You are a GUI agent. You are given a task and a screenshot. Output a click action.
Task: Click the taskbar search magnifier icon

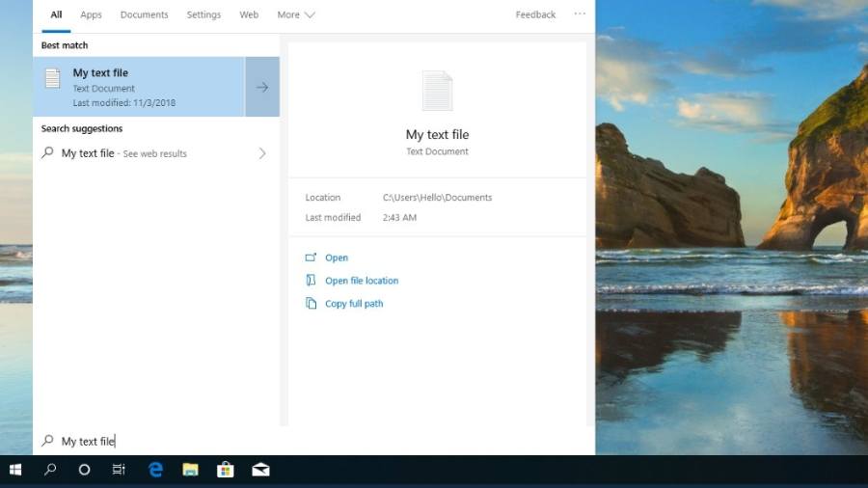pyautogui.click(x=50, y=470)
